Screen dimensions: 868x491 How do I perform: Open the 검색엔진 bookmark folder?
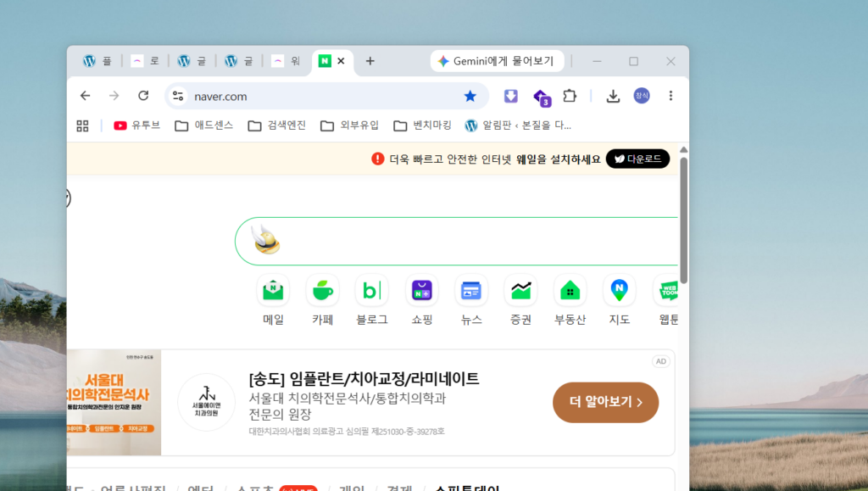pyautogui.click(x=277, y=126)
